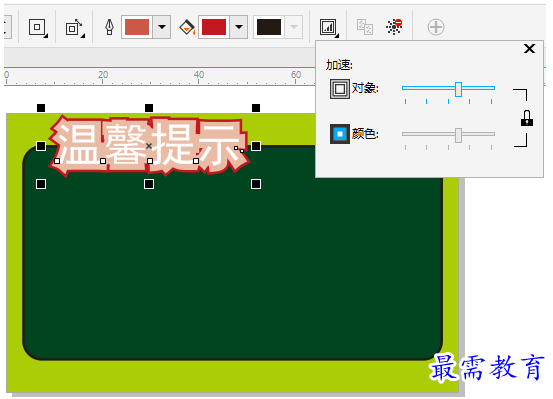The height and width of the screenshot is (399, 553).
Task: Click the fill bucket icon
Action: click(187, 28)
